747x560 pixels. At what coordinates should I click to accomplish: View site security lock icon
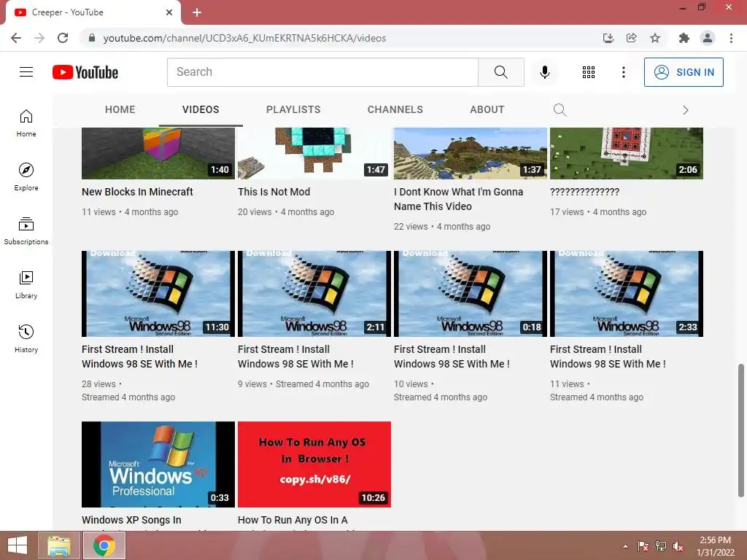(x=92, y=38)
